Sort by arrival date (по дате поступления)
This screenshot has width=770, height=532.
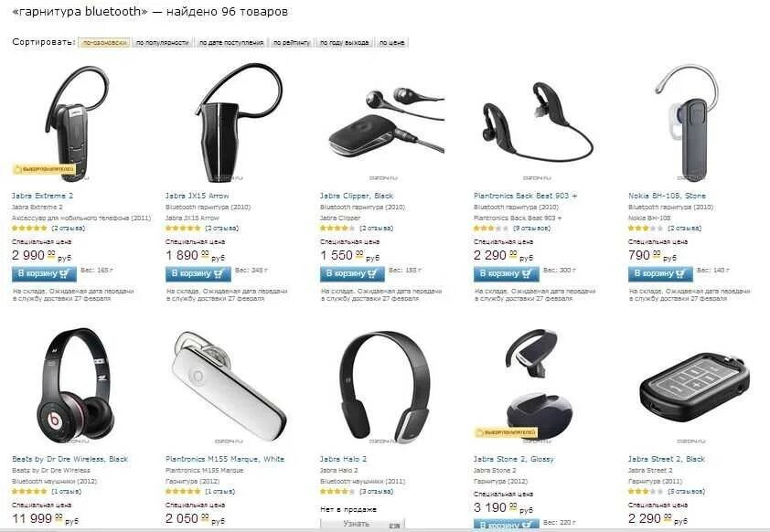tap(230, 43)
